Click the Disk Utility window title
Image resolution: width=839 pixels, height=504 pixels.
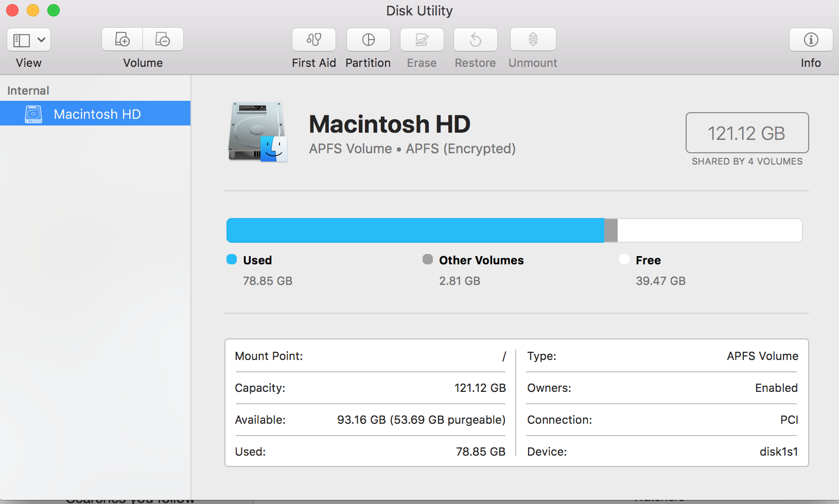point(419,11)
